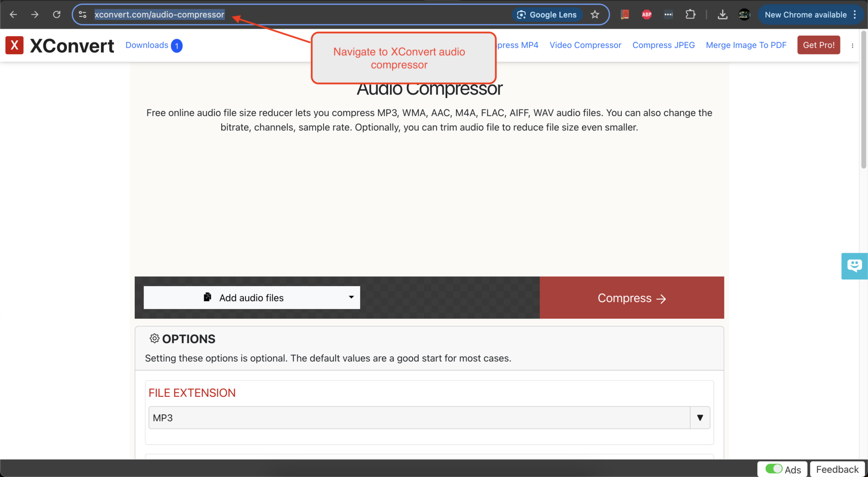Click the browser profile avatar

[x=744, y=14]
